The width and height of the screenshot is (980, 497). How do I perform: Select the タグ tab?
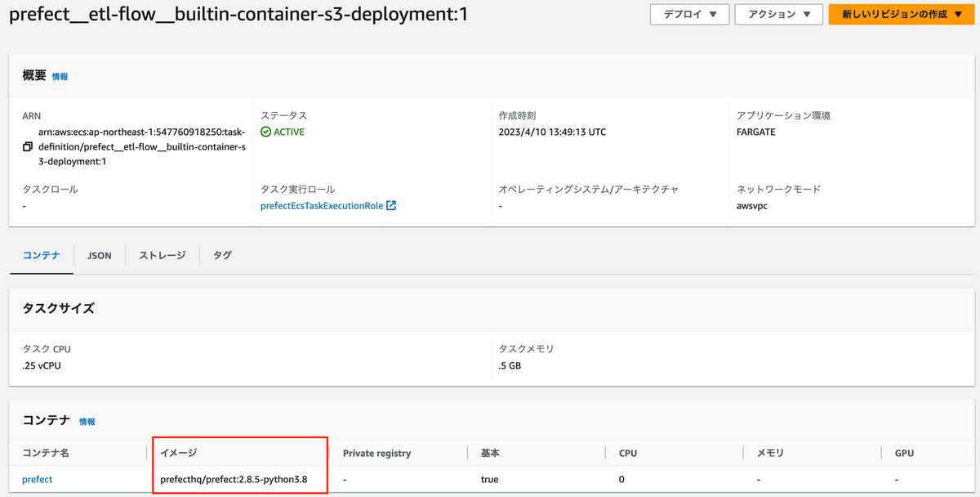(x=221, y=255)
